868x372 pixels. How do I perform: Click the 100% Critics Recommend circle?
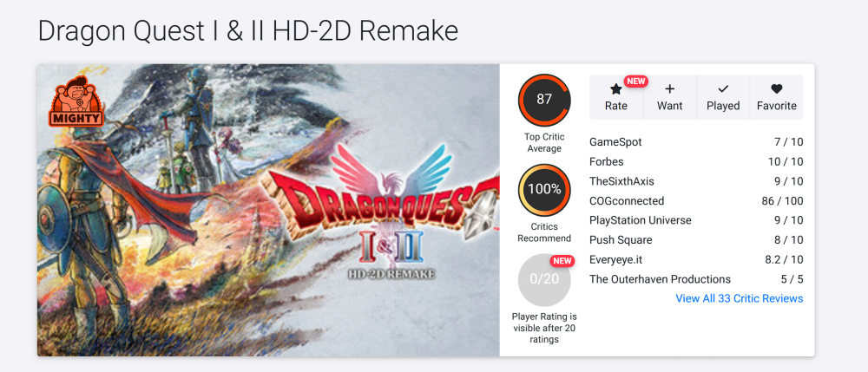pos(544,190)
